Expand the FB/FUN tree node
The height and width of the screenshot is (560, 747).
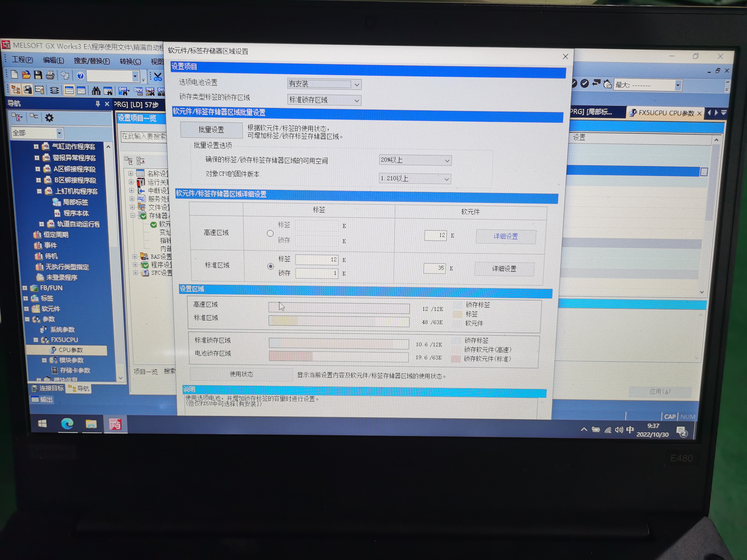point(25,288)
